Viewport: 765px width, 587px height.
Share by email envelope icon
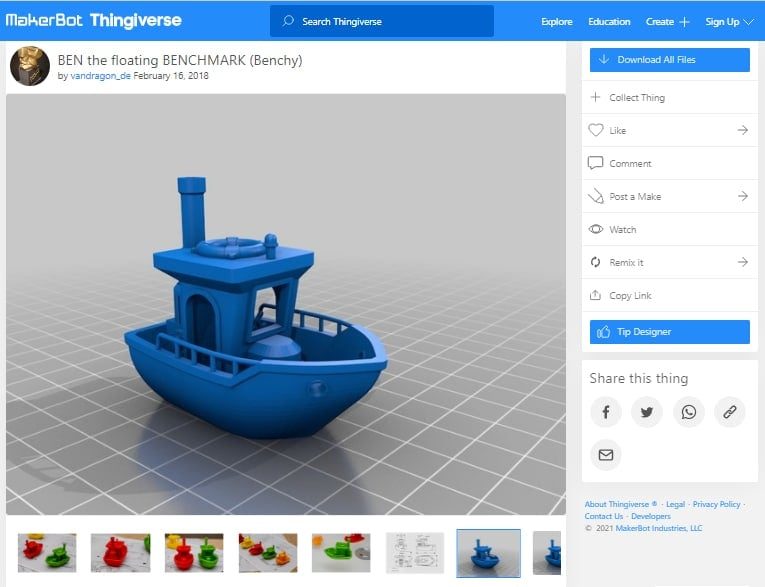(605, 455)
